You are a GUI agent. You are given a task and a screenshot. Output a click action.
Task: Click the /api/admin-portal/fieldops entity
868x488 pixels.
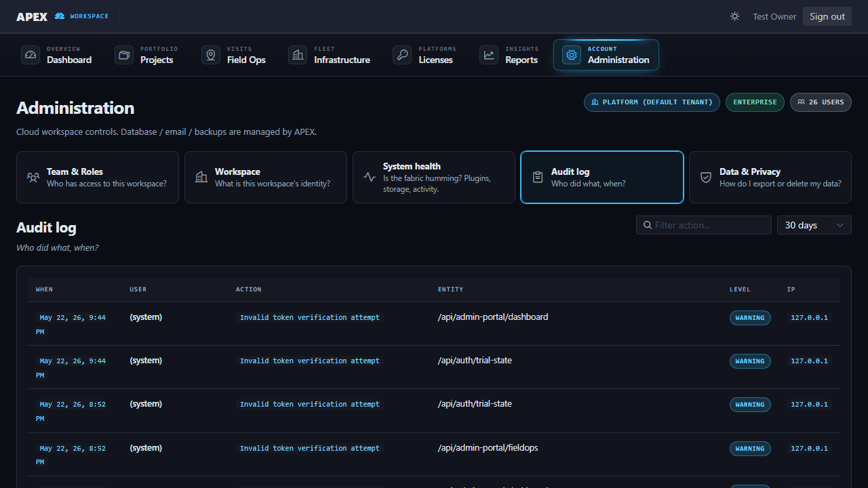coord(488,448)
